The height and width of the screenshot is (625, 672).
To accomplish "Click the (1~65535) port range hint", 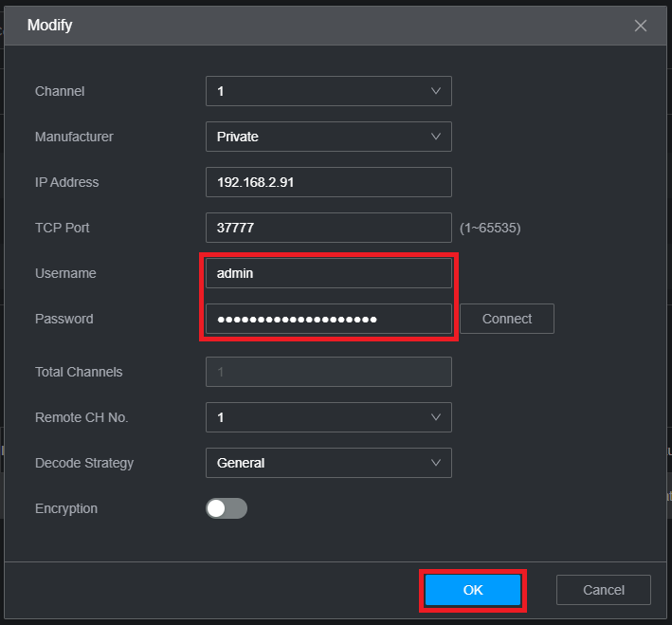I will click(x=490, y=228).
